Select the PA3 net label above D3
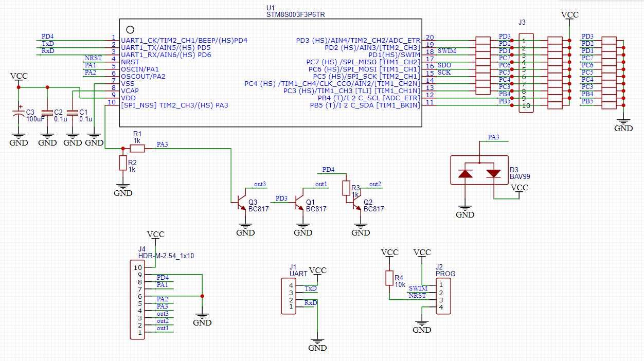The height and width of the screenshot is (361, 644). (493, 137)
